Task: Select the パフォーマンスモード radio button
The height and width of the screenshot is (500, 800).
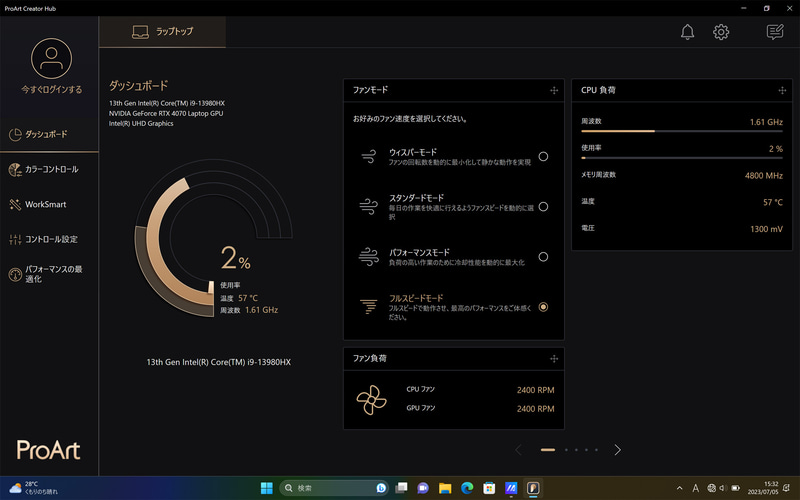Action: pyautogui.click(x=543, y=257)
